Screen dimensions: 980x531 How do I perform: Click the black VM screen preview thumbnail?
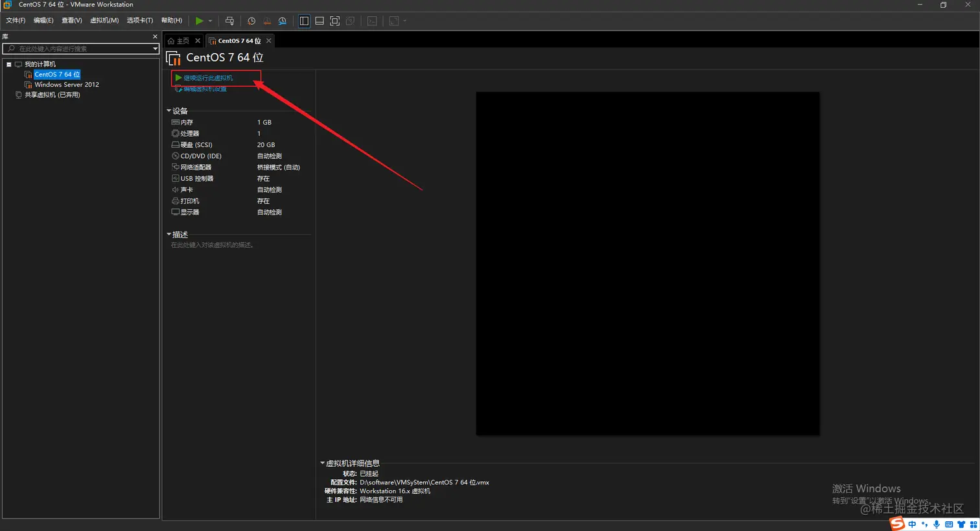tap(647, 263)
